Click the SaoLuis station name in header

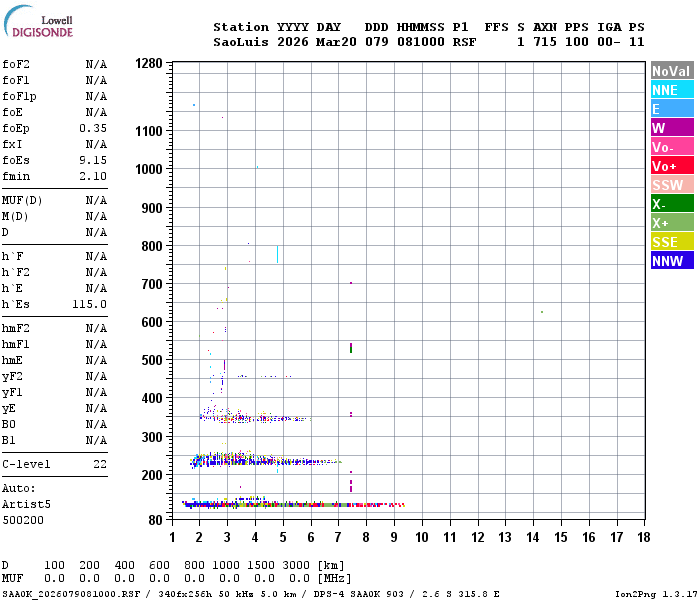(241, 42)
